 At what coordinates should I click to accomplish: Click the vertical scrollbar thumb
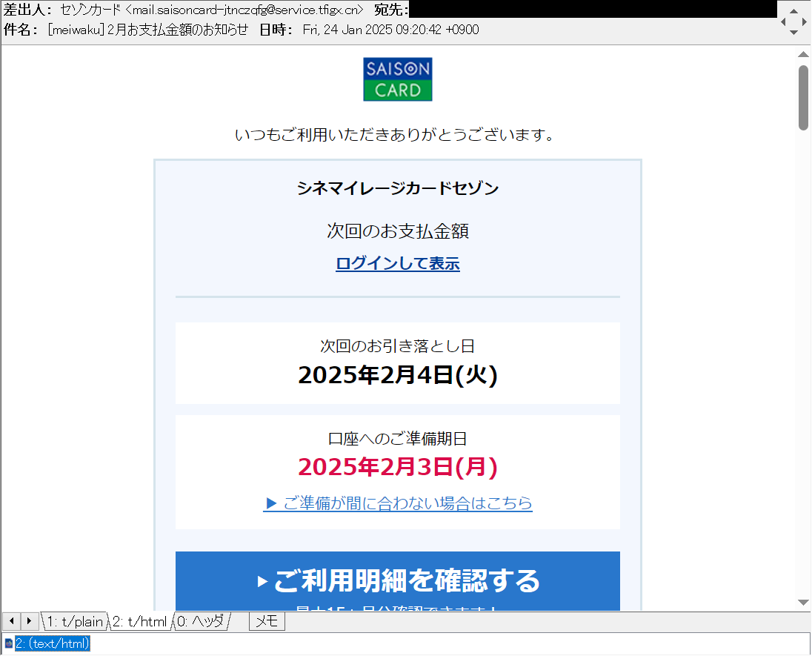(803, 97)
